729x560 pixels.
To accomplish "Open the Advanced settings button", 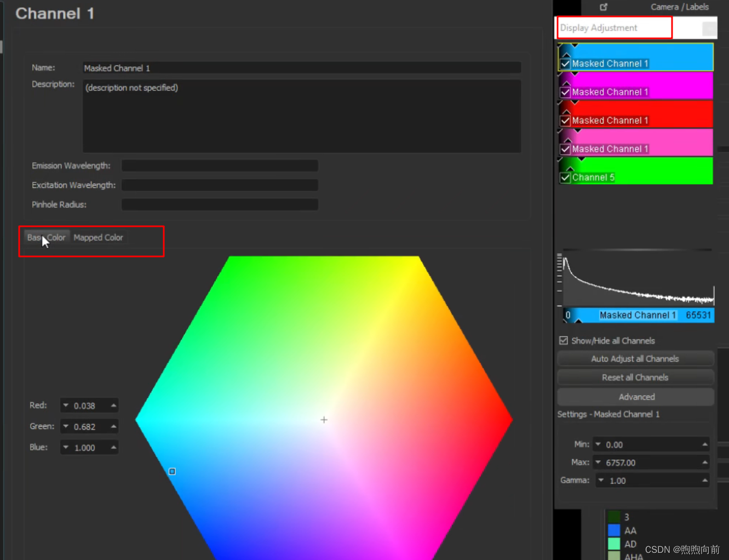I will point(635,397).
